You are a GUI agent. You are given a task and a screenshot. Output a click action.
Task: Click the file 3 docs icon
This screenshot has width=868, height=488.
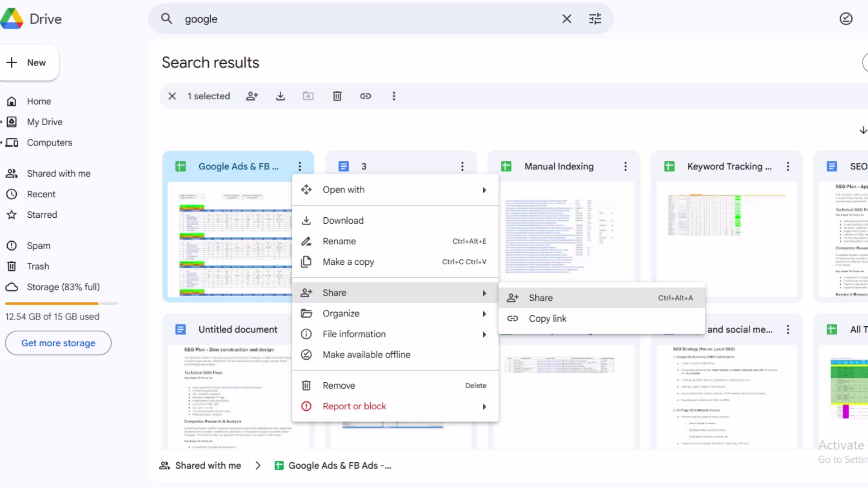pos(344,166)
